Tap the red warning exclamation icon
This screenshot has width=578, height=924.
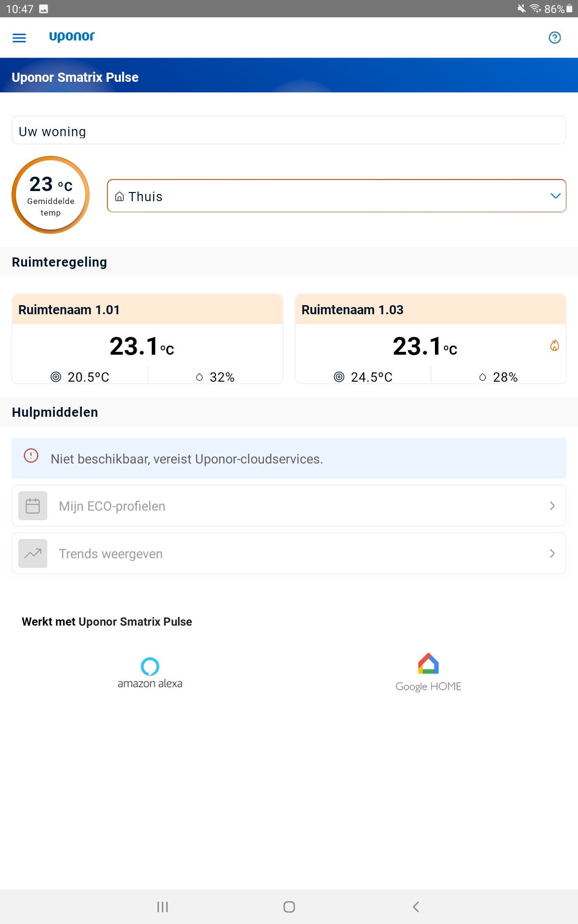pos(31,455)
